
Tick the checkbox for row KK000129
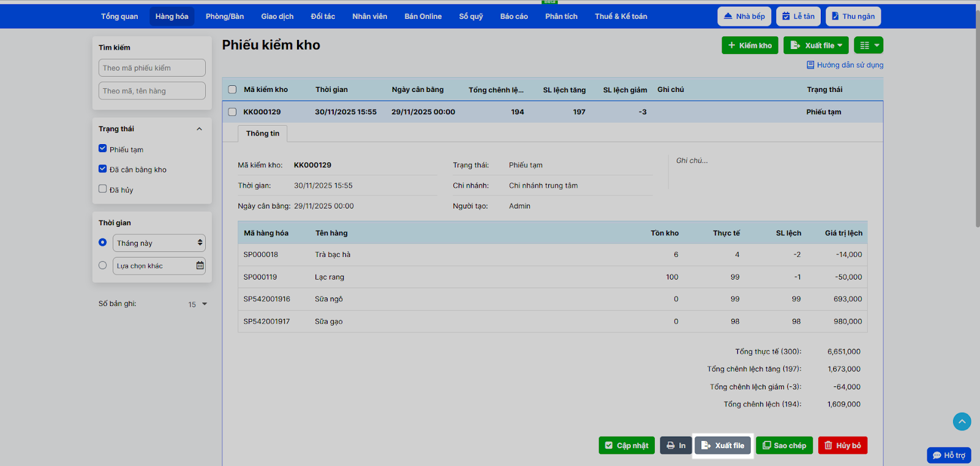(232, 112)
